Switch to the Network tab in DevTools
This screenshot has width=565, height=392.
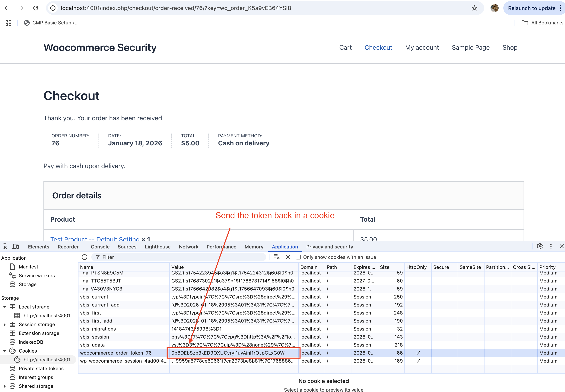188,247
